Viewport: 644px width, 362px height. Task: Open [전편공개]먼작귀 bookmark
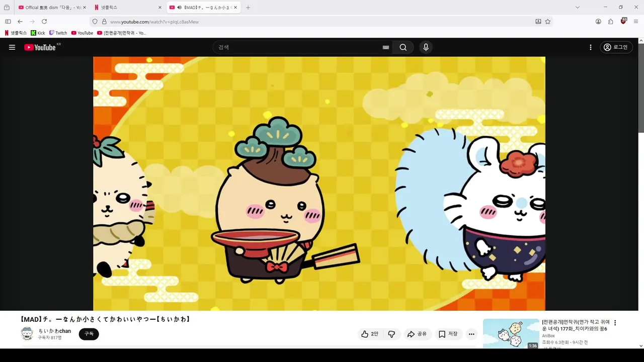coord(122,33)
